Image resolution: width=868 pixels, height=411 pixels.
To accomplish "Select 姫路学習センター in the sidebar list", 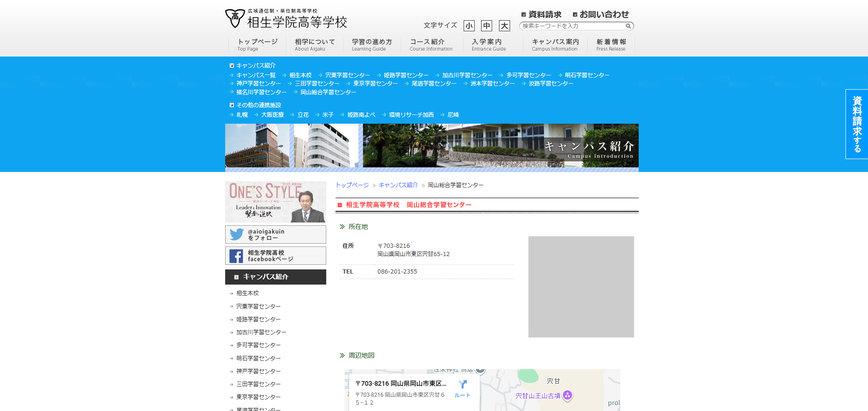I will click(258, 320).
